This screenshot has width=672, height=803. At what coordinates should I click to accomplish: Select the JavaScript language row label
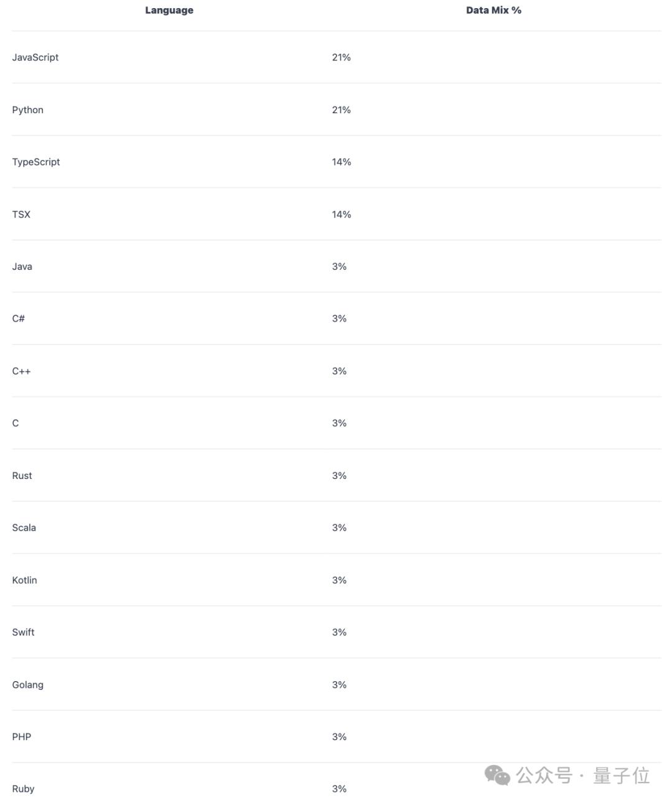click(x=35, y=57)
